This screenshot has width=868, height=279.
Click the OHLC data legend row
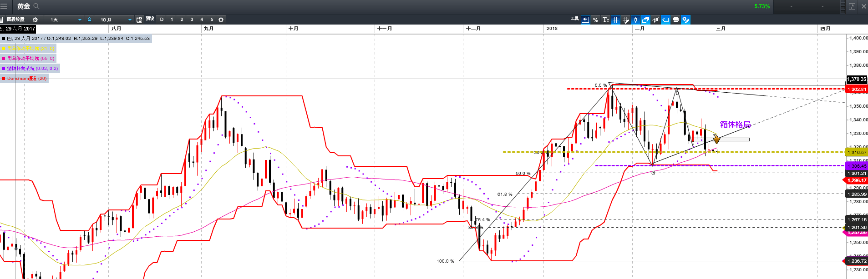tap(76, 39)
